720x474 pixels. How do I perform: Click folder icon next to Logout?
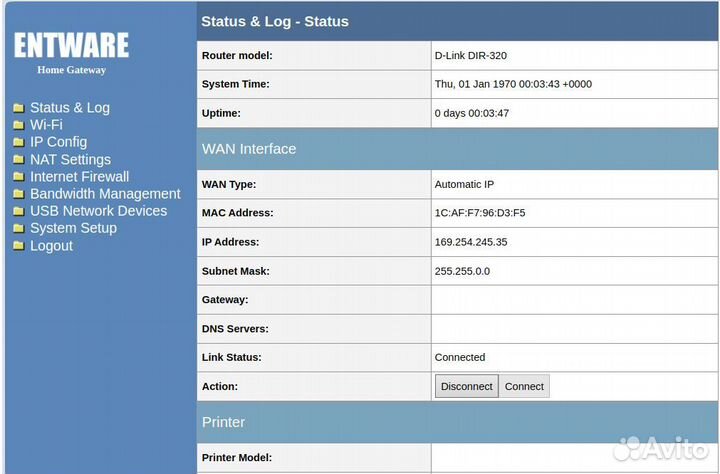pyautogui.click(x=18, y=246)
